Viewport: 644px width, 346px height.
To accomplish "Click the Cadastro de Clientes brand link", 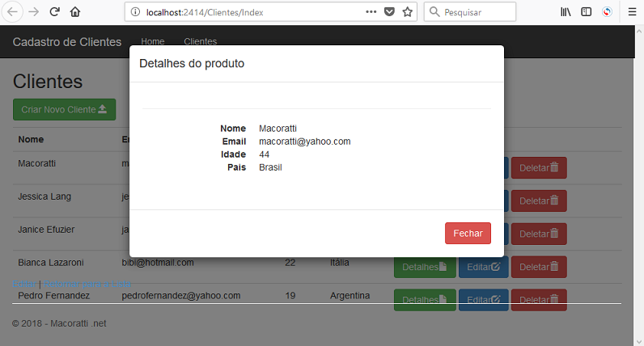I will (x=67, y=42).
